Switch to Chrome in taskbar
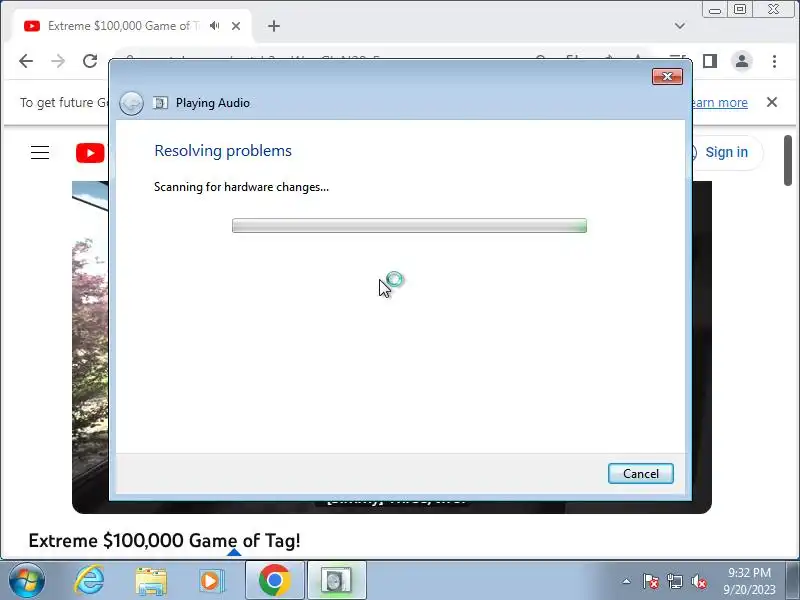 (274, 581)
